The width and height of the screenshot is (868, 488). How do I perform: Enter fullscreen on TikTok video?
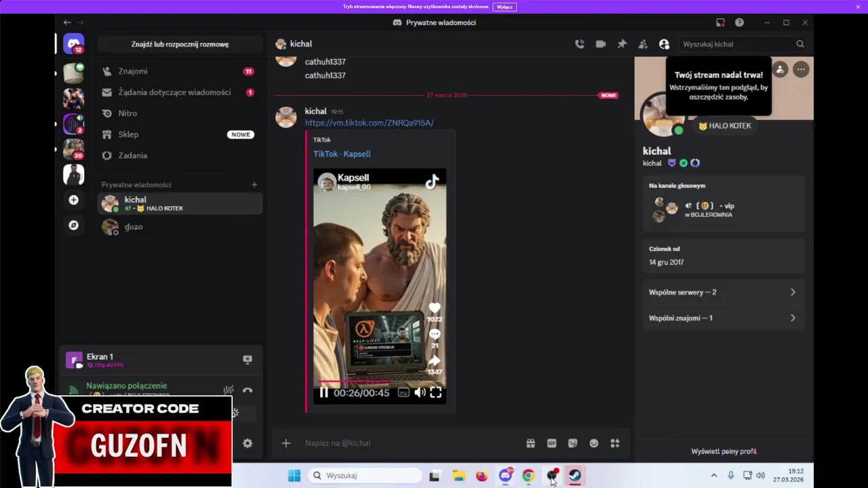[x=436, y=392]
